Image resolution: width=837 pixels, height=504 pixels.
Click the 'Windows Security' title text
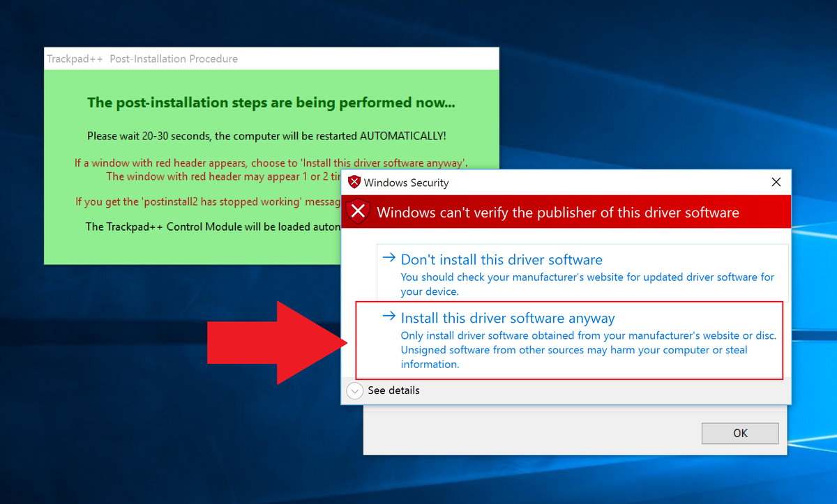click(406, 183)
